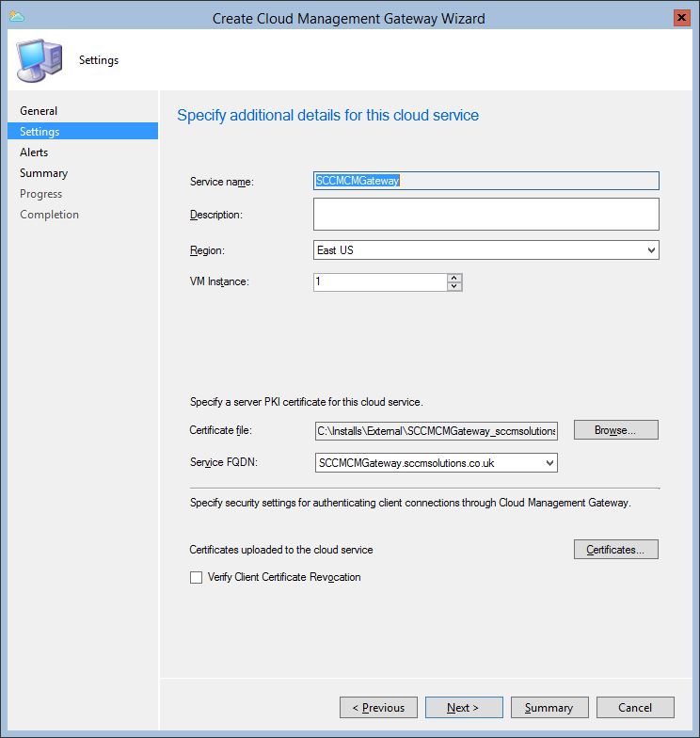Click the Service FQDN label
Viewport: 700px width, 738px height.
(x=224, y=462)
